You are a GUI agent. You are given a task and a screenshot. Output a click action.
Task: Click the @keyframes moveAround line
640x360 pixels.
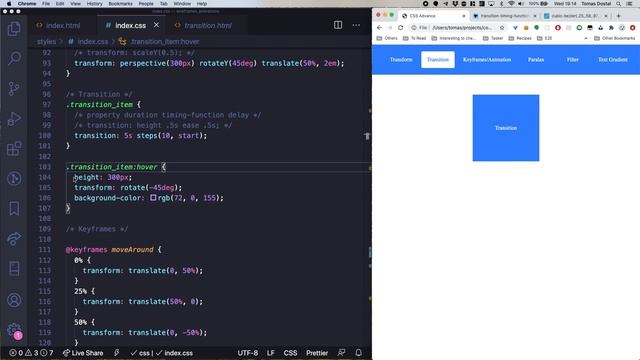pyautogui.click(x=113, y=249)
